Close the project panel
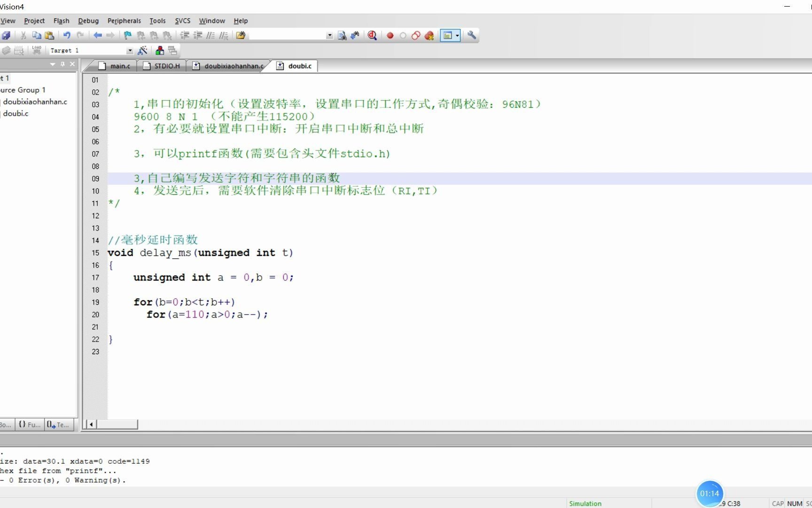This screenshot has width=812, height=508. pyautogui.click(x=72, y=64)
